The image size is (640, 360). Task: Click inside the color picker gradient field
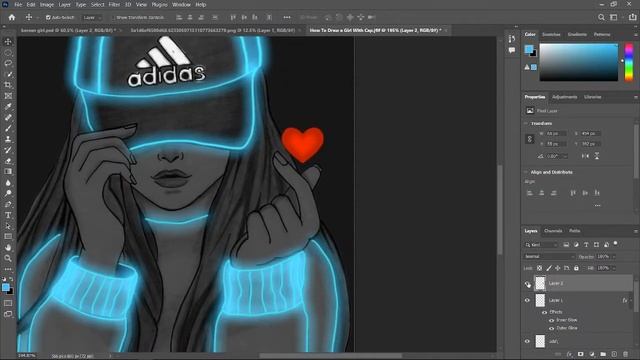(579, 62)
